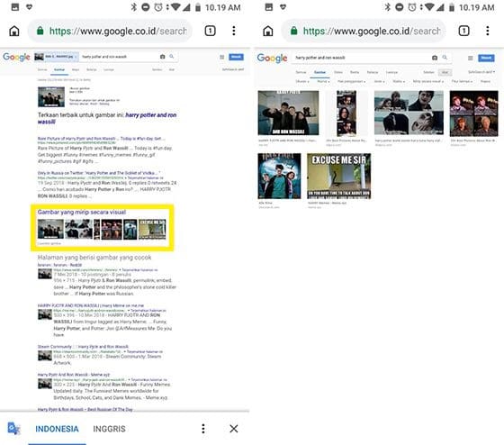Open the tab switcher in the left browser

tap(210, 31)
